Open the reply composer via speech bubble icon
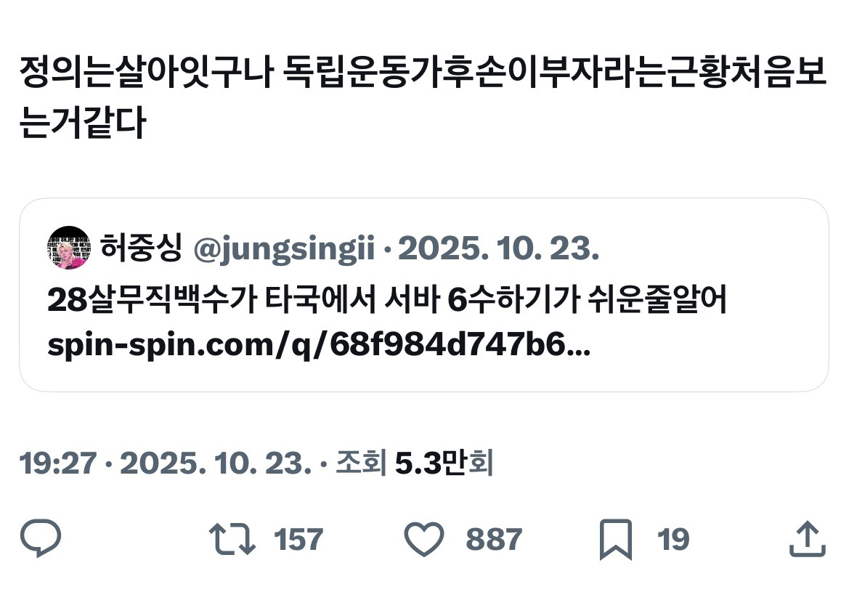 (x=40, y=538)
